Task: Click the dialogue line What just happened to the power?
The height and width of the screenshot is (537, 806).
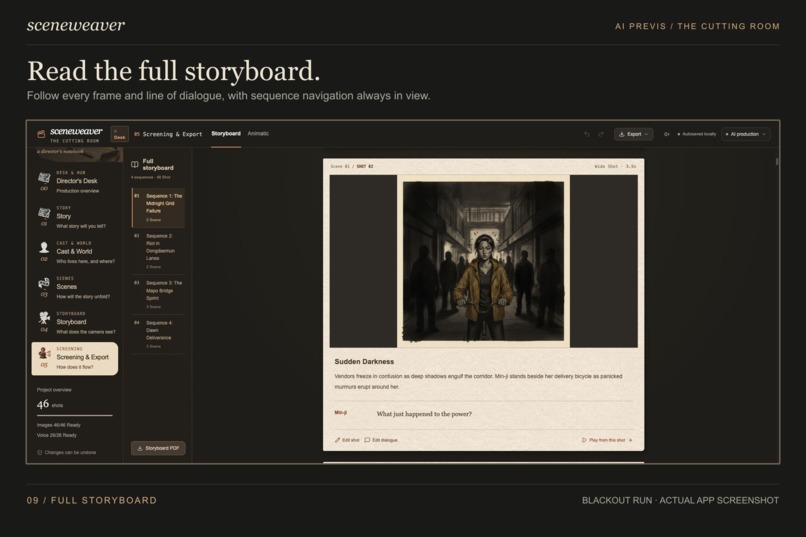Action: pos(424,414)
